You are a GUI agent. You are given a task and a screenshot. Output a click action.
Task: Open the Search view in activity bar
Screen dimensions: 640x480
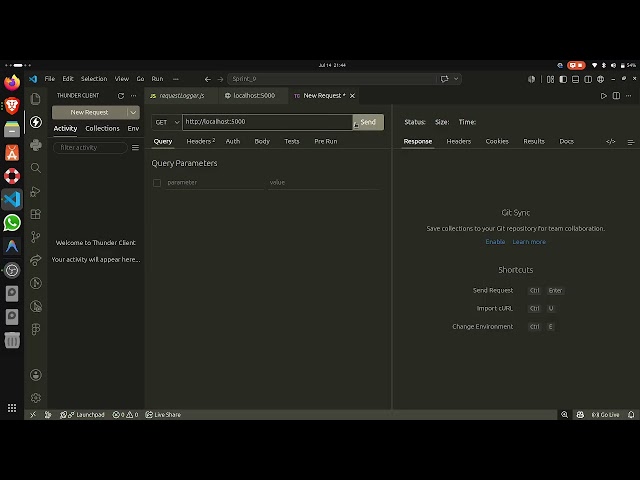[x=36, y=168]
